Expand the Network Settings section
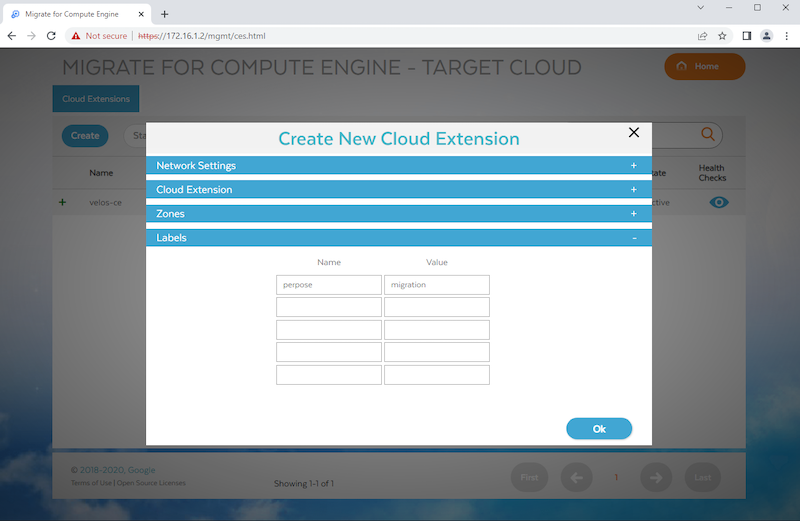 (x=633, y=165)
